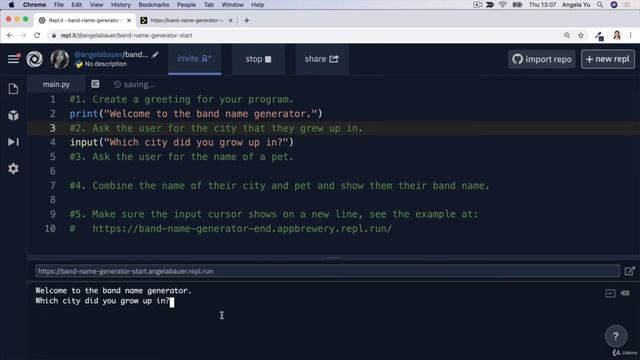Screen dimensions: 640x360
Task: Open the History menu
Action: (120, 4)
